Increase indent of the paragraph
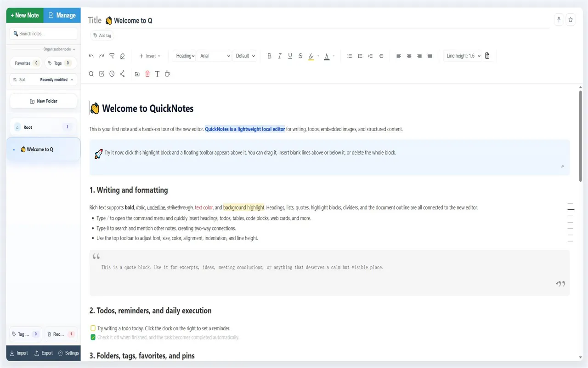This screenshot has width=588, height=368. (370, 56)
